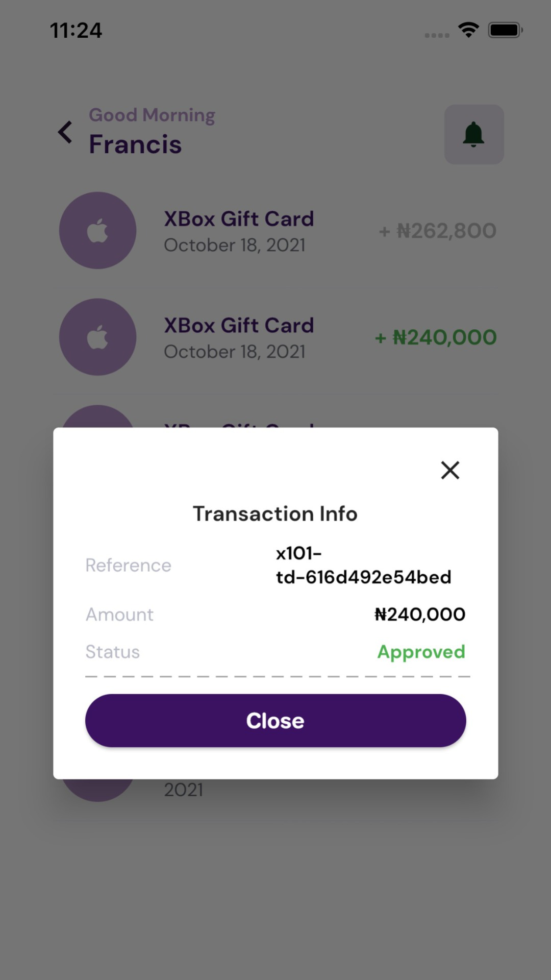The image size is (551, 980).
Task: Click the green + ₦240,000 list amount
Action: (x=436, y=337)
